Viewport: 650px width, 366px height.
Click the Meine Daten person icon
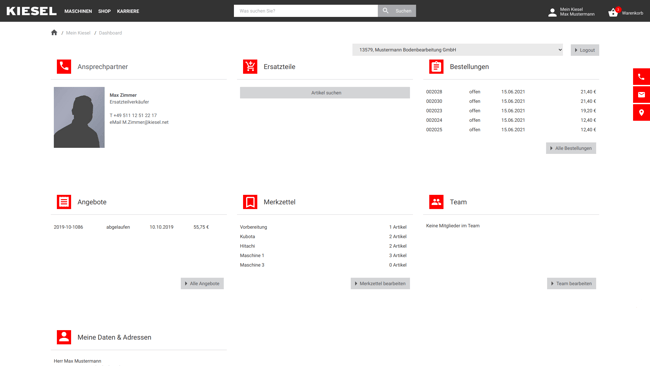tap(64, 337)
